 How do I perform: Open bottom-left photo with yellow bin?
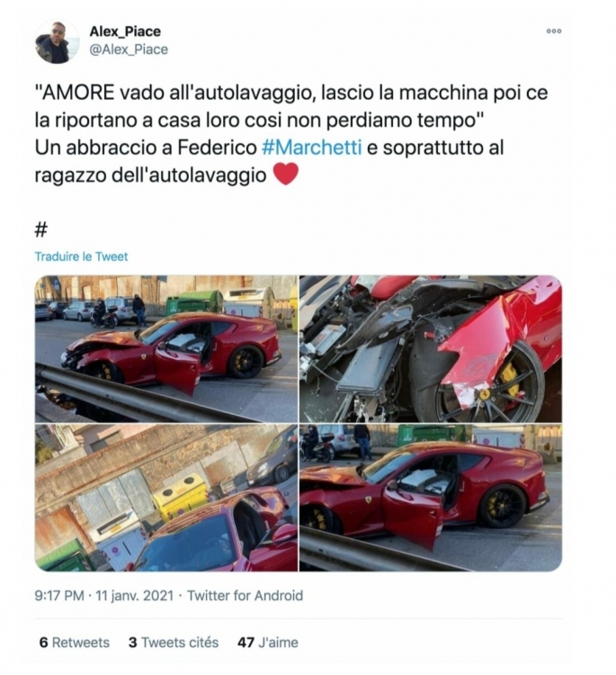[x=166, y=498]
